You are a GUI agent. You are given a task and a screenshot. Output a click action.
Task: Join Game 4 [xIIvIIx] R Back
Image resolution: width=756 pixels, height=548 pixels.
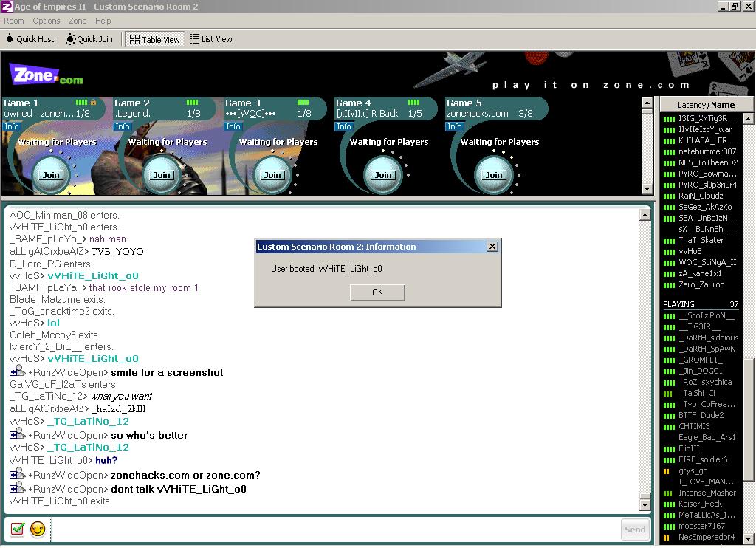pyautogui.click(x=383, y=175)
